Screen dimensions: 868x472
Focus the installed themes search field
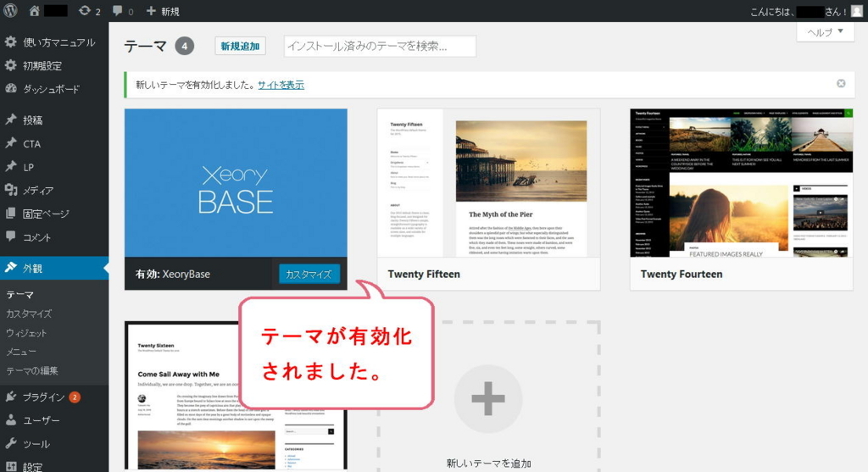click(380, 46)
